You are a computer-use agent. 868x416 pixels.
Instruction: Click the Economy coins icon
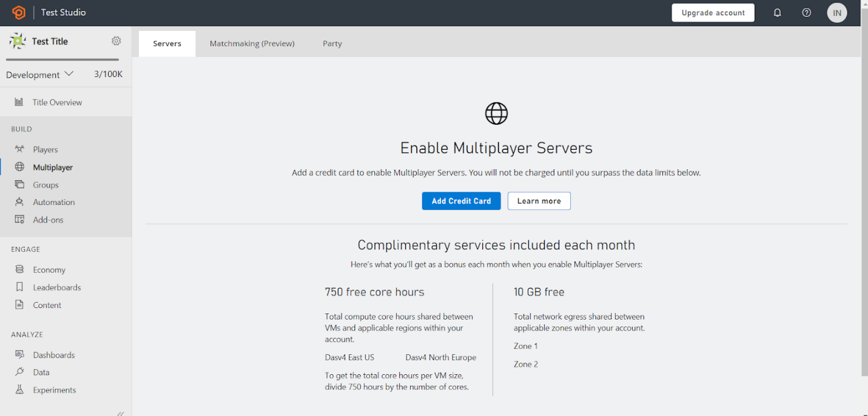coord(19,269)
